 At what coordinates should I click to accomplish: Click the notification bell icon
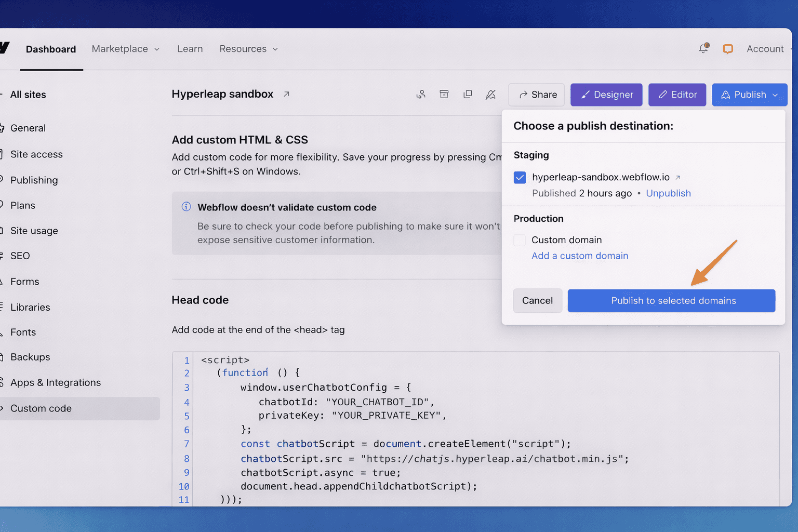pos(703,48)
